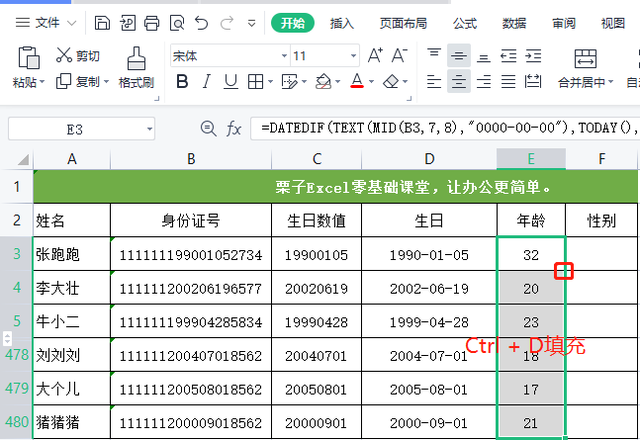Click the formula bar with DATEDIF formula

pyautogui.click(x=445, y=129)
